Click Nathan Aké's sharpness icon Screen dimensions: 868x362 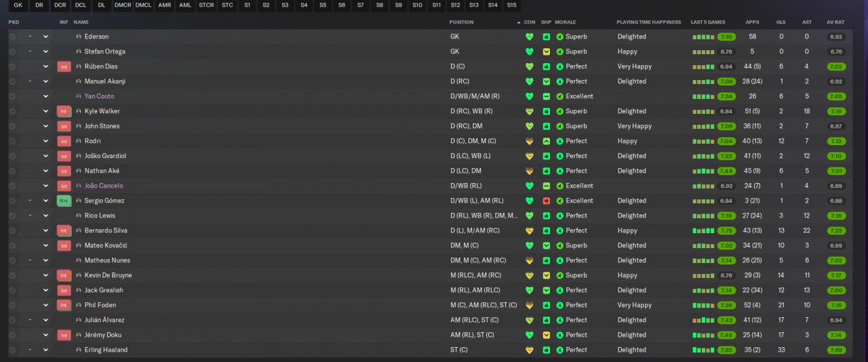point(547,171)
